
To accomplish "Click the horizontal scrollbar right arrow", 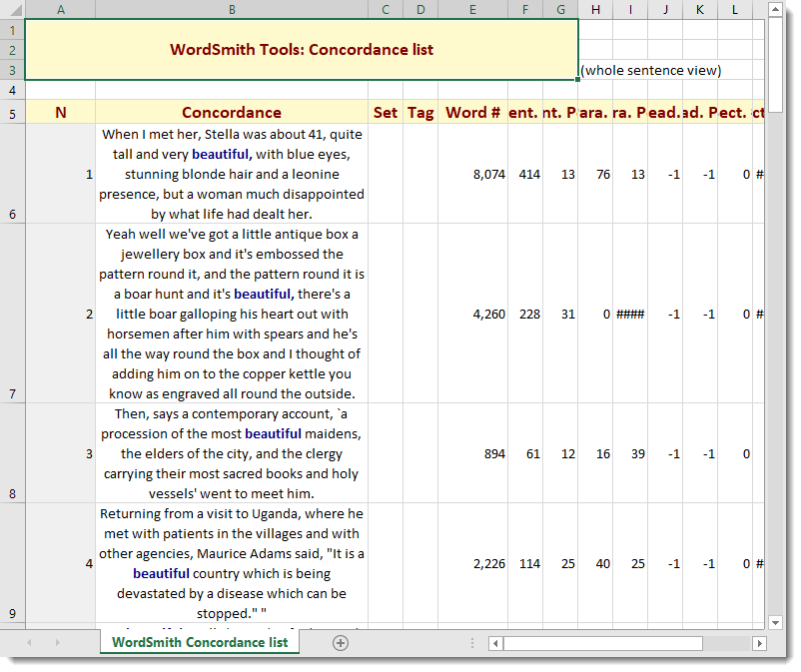I will coord(758,643).
